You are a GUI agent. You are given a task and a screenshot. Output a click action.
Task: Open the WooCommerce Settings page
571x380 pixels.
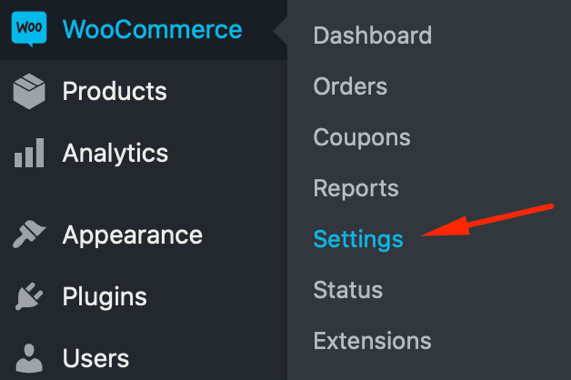pyautogui.click(x=358, y=240)
